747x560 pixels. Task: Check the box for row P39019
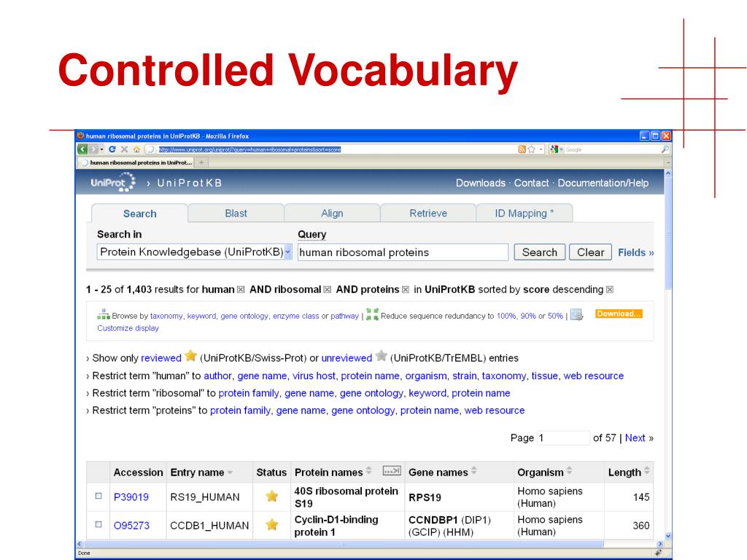(x=98, y=496)
